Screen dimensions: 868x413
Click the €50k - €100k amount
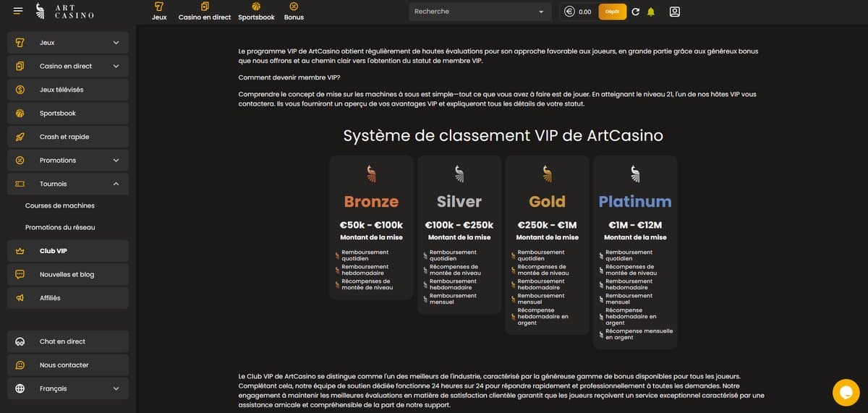371,225
